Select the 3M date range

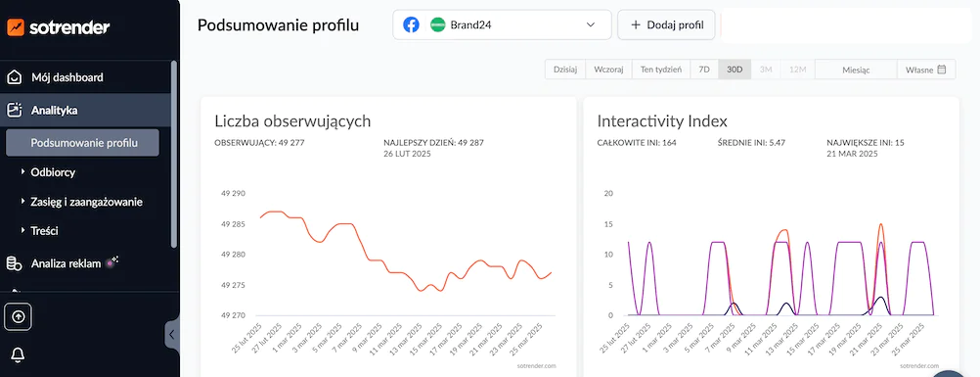[766, 70]
